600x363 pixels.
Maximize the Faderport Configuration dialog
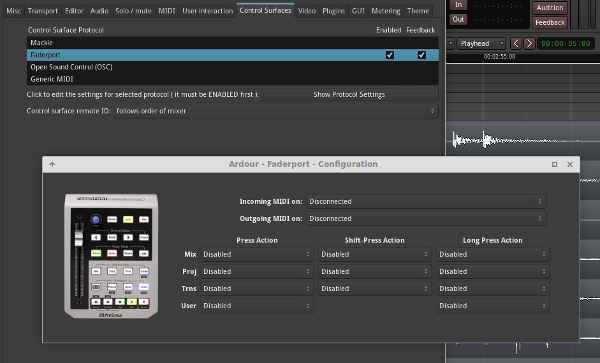pyautogui.click(x=554, y=164)
